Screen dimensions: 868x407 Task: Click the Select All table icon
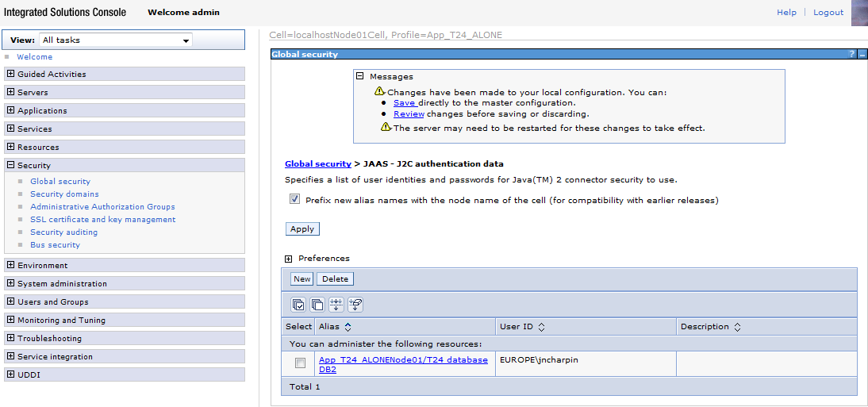click(x=298, y=304)
